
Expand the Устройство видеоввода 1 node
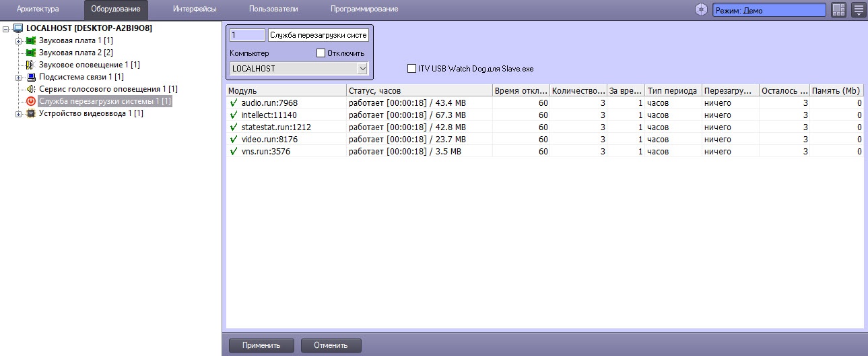(x=18, y=113)
